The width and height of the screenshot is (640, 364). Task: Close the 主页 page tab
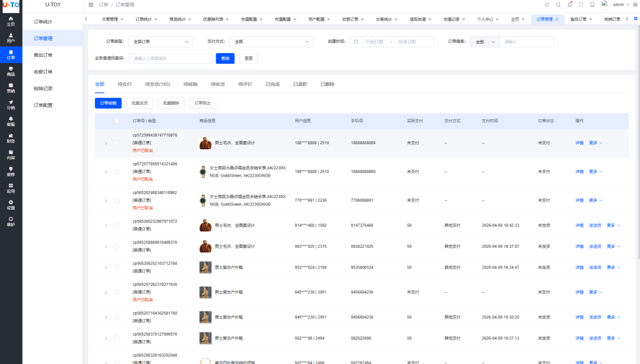point(523,19)
